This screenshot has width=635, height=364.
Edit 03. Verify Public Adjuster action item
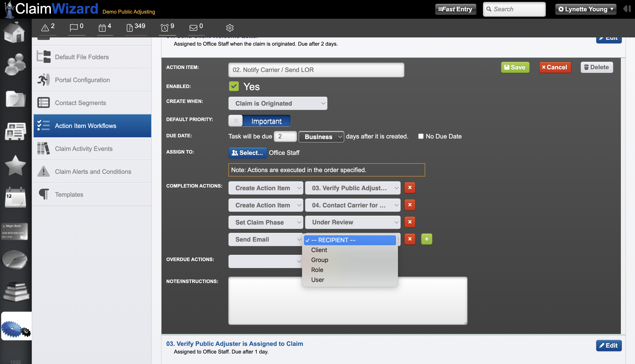click(x=608, y=345)
